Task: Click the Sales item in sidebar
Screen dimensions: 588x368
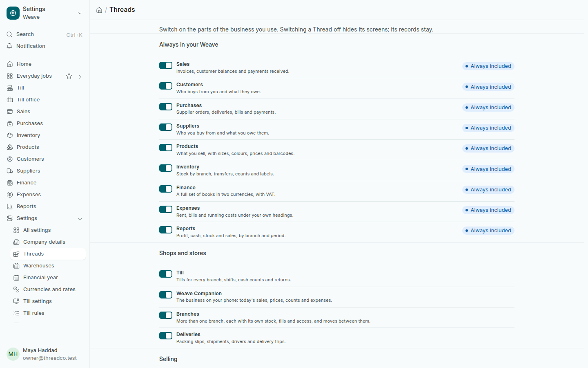Action: coord(45,112)
